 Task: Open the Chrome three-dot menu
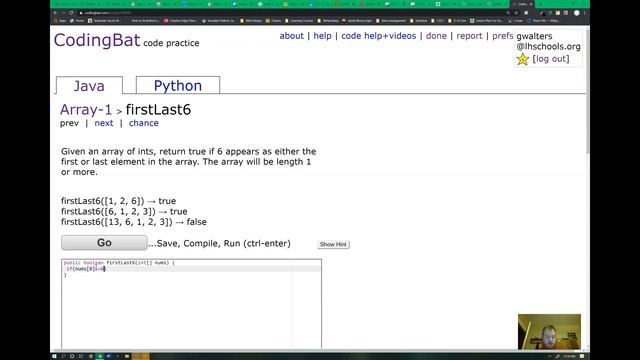pyautogui.click(x=584, y=13)
